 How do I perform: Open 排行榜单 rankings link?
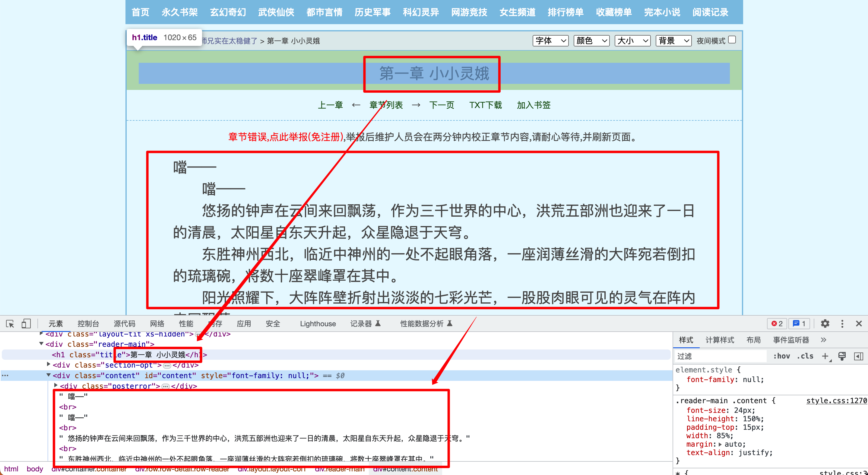pyautogui.click(x=565, y=12)
